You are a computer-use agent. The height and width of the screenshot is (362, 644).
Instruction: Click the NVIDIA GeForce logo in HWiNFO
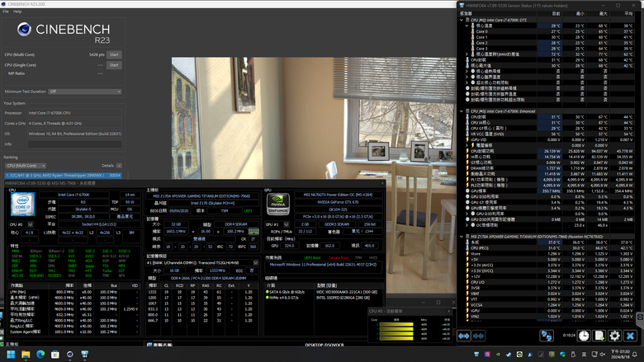pyautogui.click(x=278, y=205)
